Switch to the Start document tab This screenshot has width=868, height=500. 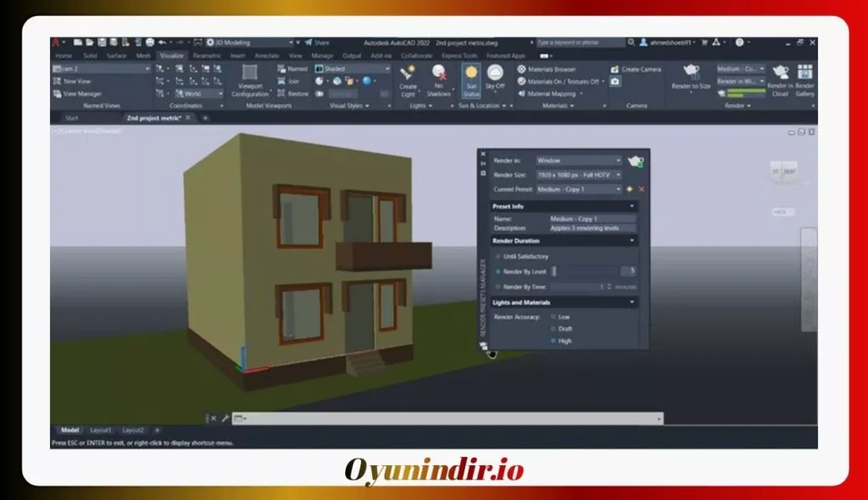(x=72, y=118)
